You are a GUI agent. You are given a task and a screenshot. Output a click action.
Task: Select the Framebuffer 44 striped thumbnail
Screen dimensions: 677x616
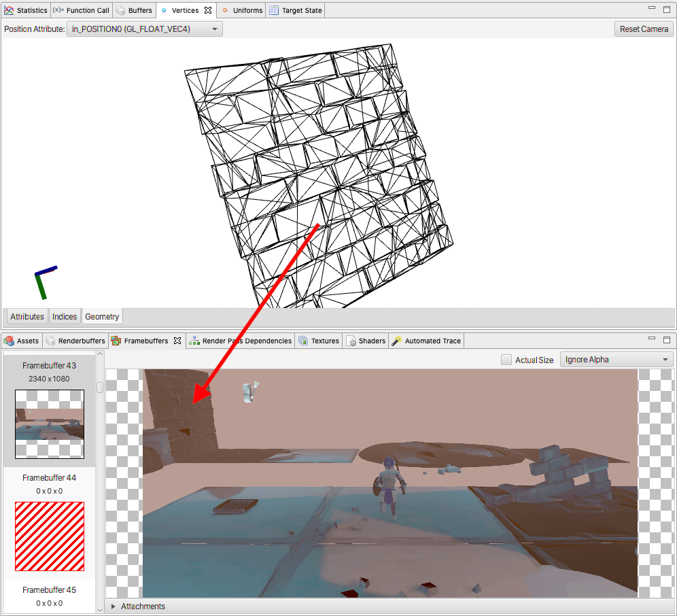click(50, 536)
